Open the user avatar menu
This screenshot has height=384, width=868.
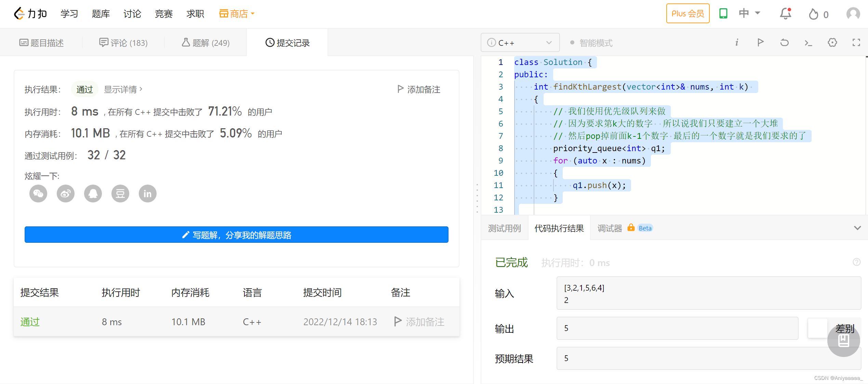853,14
